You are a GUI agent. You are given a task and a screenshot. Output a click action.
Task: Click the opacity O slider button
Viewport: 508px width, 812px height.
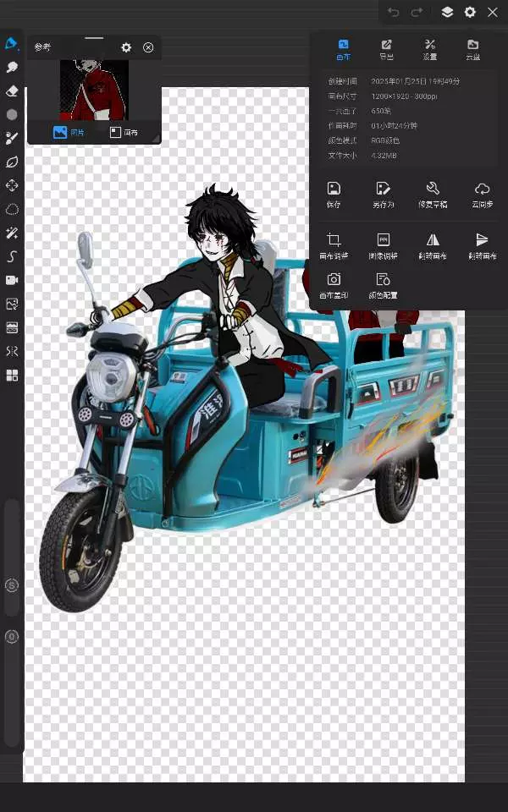(12, 636)
